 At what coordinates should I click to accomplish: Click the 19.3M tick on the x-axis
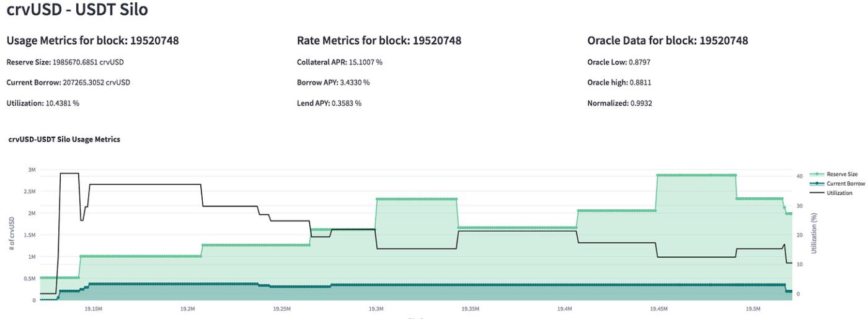click(376, 308)
